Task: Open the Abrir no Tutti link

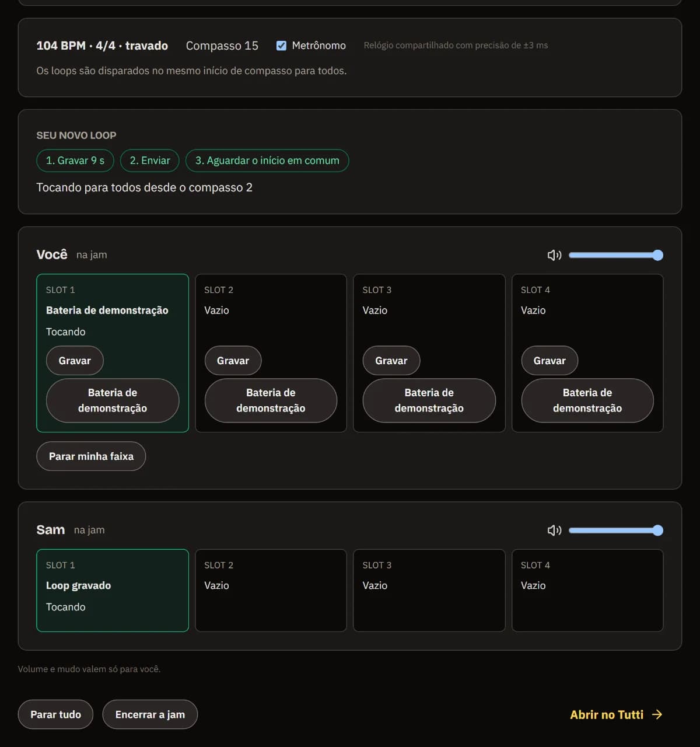Action: 617,714
